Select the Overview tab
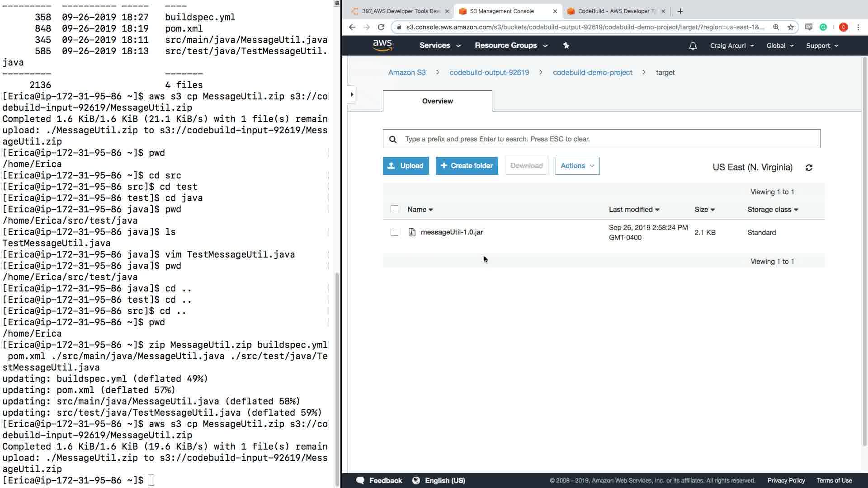Image resolution: width=868 pixels, height=488 pixels. click(437, 101)
